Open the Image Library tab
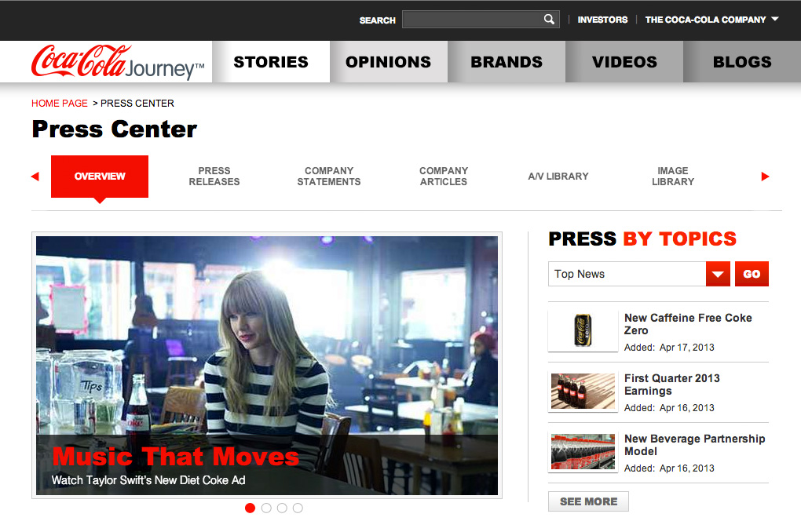The image size is (801, 532). click(x=673, y=176)
